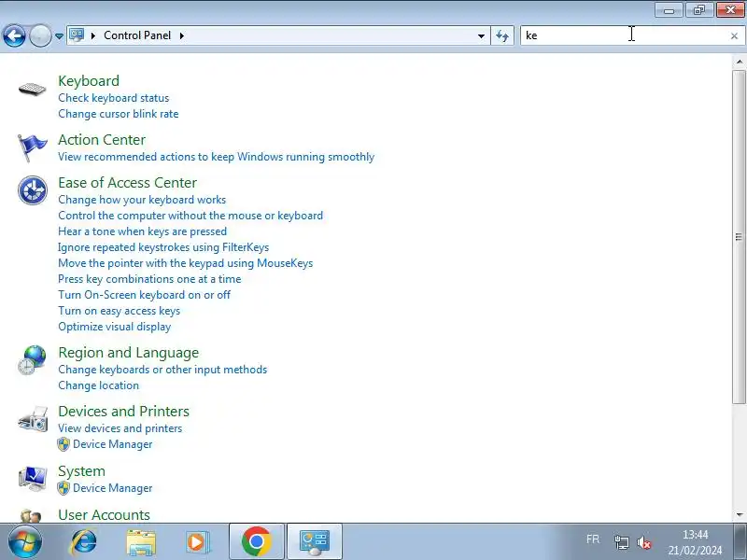Click the Control Panel address bar icon
Screen dimensions: 747x560
click(77, 35)
